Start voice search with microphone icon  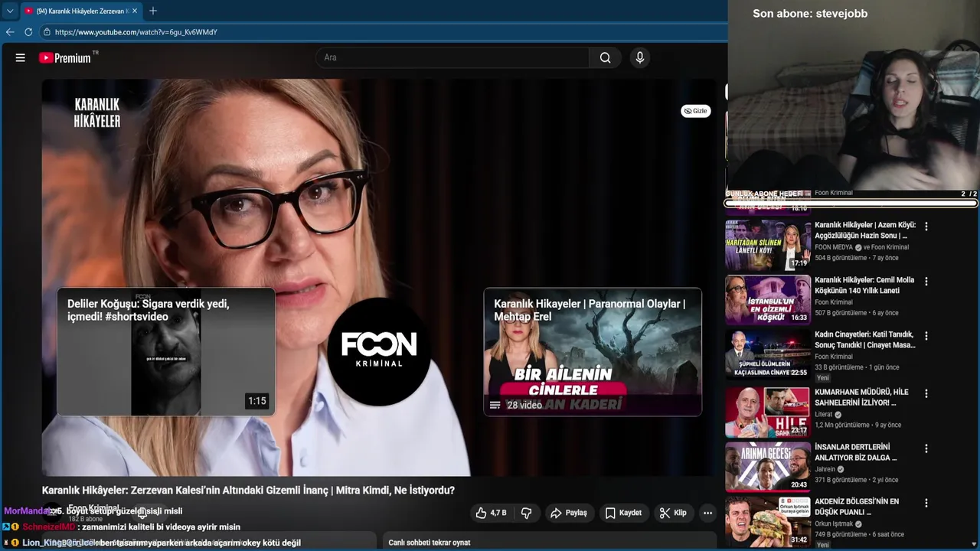[x=640, y=57]
